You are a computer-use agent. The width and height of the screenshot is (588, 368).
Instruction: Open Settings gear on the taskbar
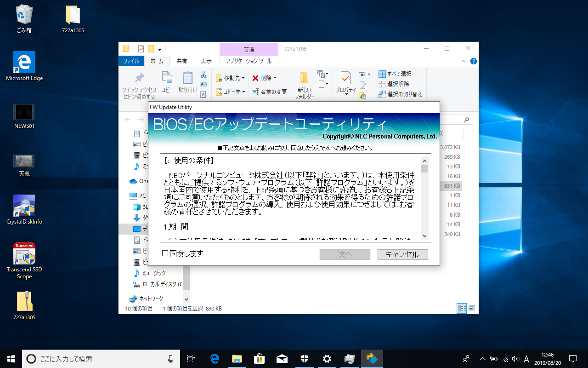point(327,359)
